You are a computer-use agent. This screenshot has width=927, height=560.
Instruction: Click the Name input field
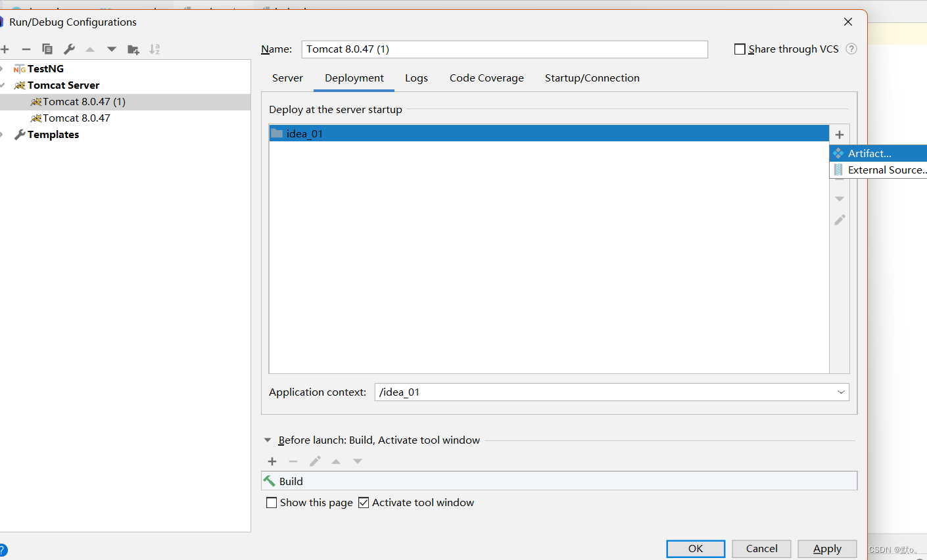click(505, 49)
